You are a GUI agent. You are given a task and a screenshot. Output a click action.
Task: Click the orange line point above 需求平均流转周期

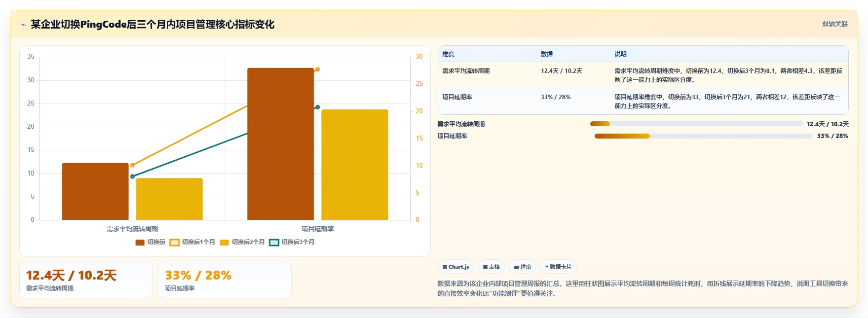pyautogui.click(x=132, y=165)
